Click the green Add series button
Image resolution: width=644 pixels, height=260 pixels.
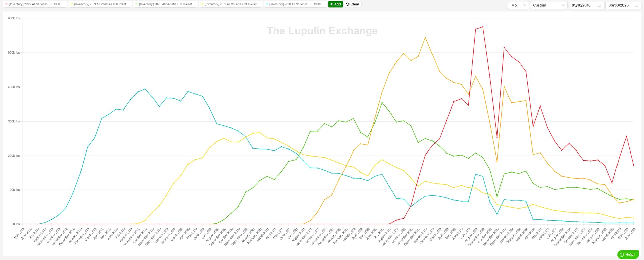point(335,4)
